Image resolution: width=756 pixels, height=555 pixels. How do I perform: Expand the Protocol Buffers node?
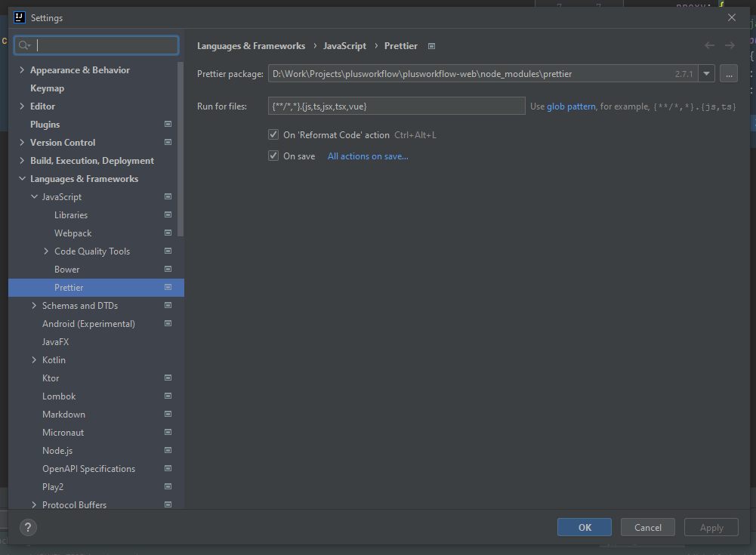pos(34,505)
